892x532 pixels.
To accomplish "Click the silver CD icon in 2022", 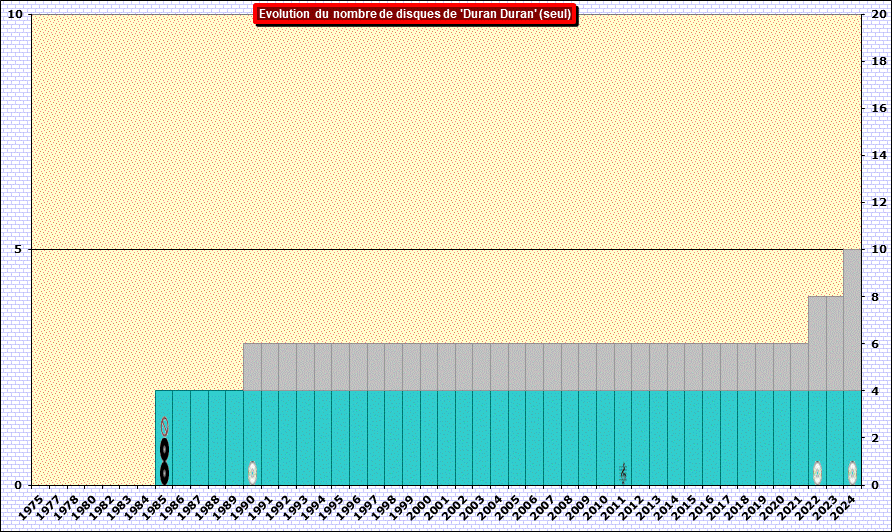I will (x=817, y=473).
